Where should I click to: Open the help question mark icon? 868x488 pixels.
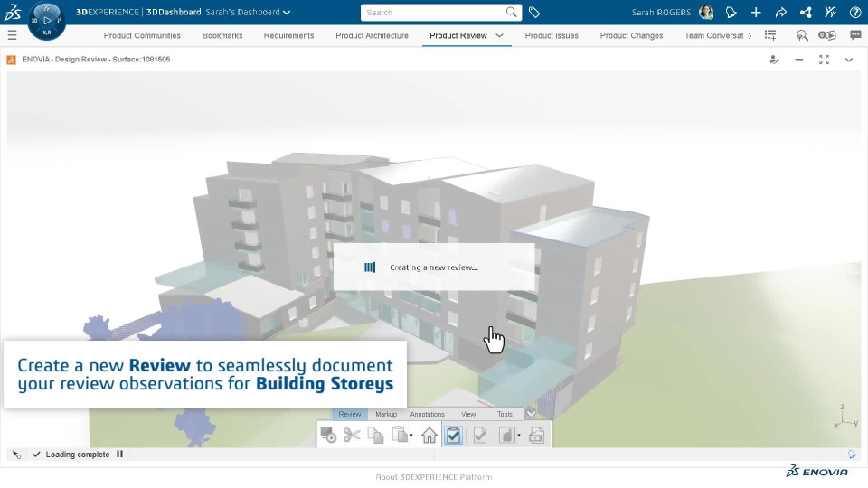click(x=855, y=12)
